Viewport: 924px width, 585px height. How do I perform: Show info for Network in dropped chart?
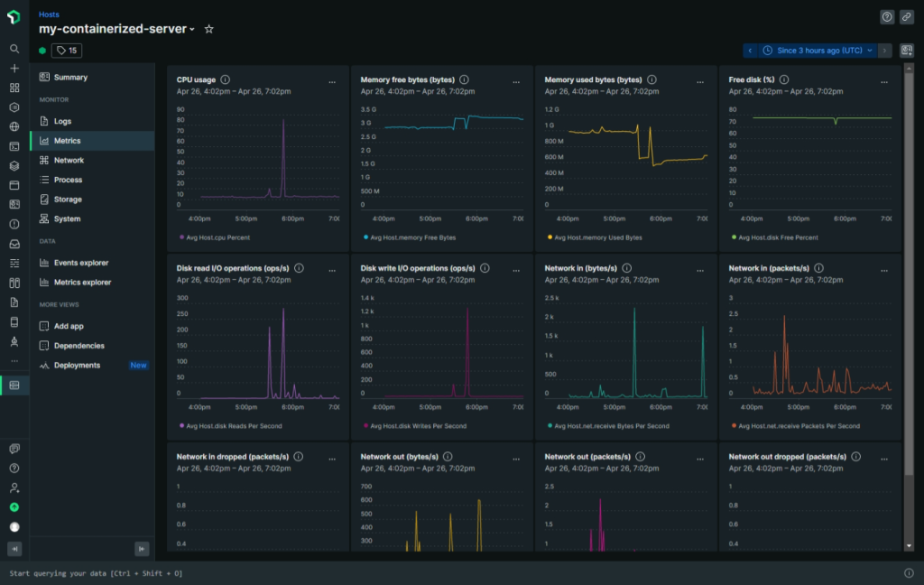(x=299, y=457)
